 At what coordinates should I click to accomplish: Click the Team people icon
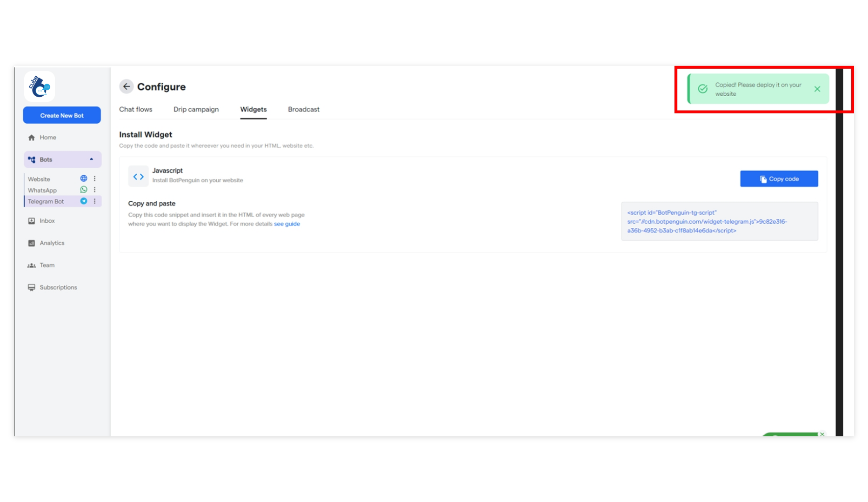point(32,265)
